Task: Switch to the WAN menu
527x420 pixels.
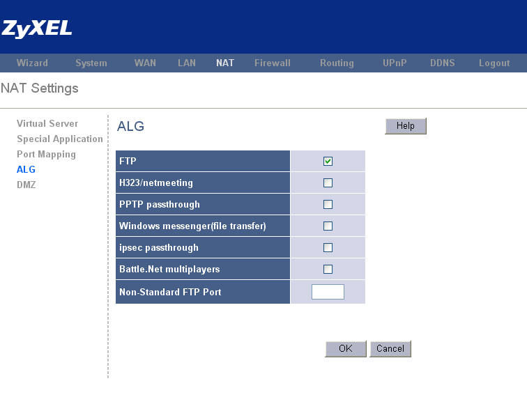Action: pyautogui.click(x=145, y=63)
